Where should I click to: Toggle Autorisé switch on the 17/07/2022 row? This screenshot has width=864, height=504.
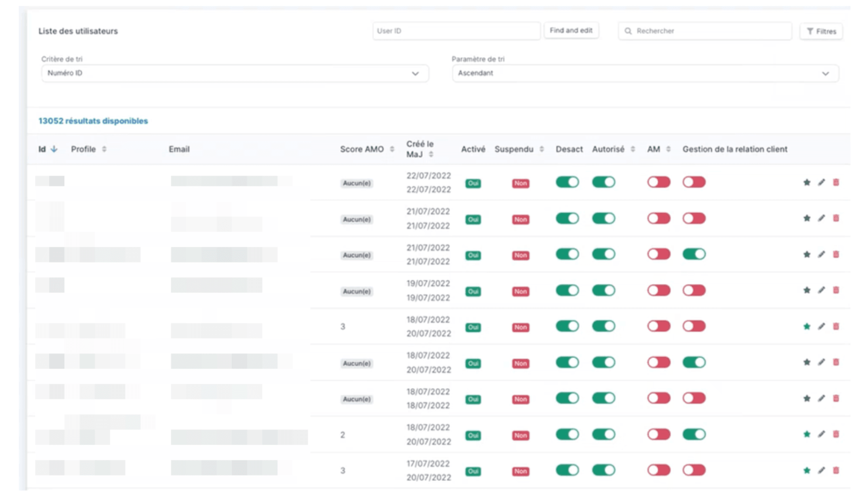click(603, 470)
